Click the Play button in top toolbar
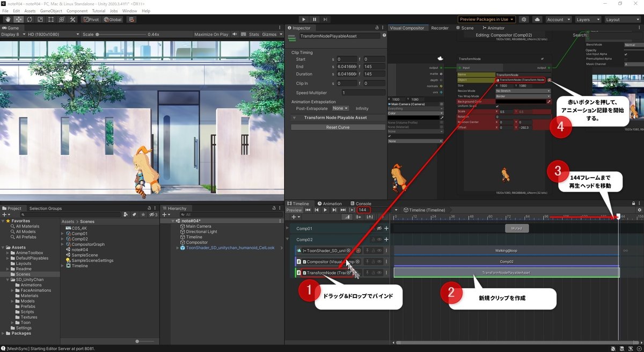Screen dimensions: 644x352 [304, 19]
